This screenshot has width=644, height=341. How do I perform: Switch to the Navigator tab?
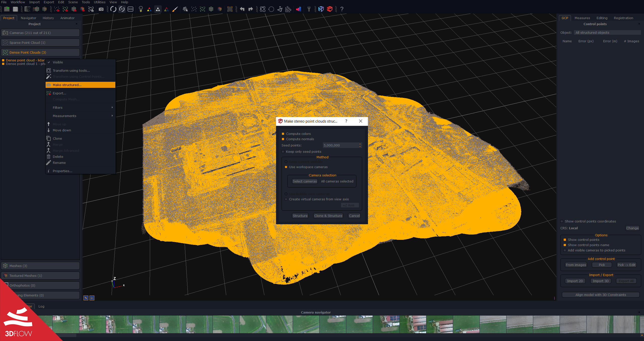[x=28, y=18]
